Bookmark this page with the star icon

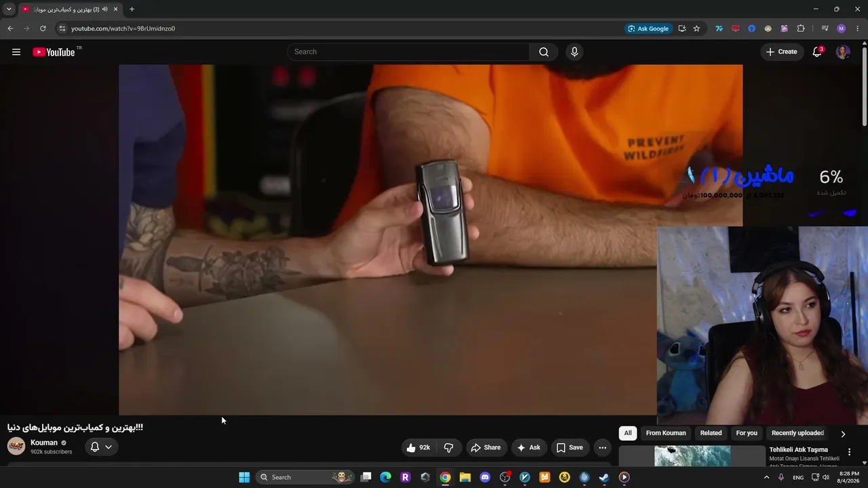pyautogui.click(x=696, y=28)
